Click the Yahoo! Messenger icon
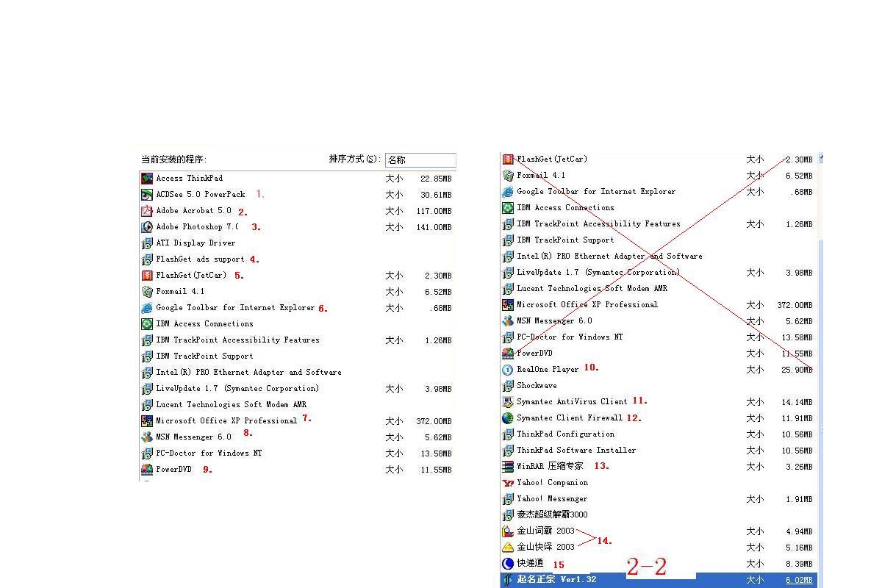Image resolution: width=882 pixels, height=588 pixels. click(x=508, y=498)
